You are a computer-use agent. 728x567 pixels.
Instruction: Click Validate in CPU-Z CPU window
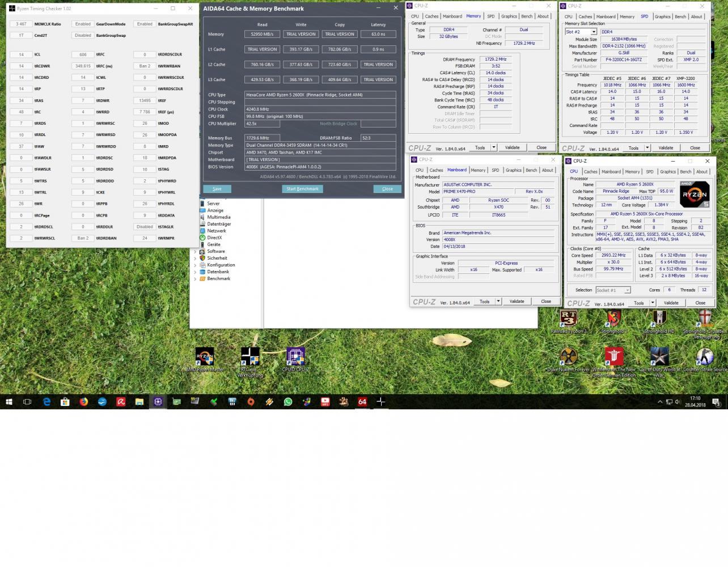(671, 303)
